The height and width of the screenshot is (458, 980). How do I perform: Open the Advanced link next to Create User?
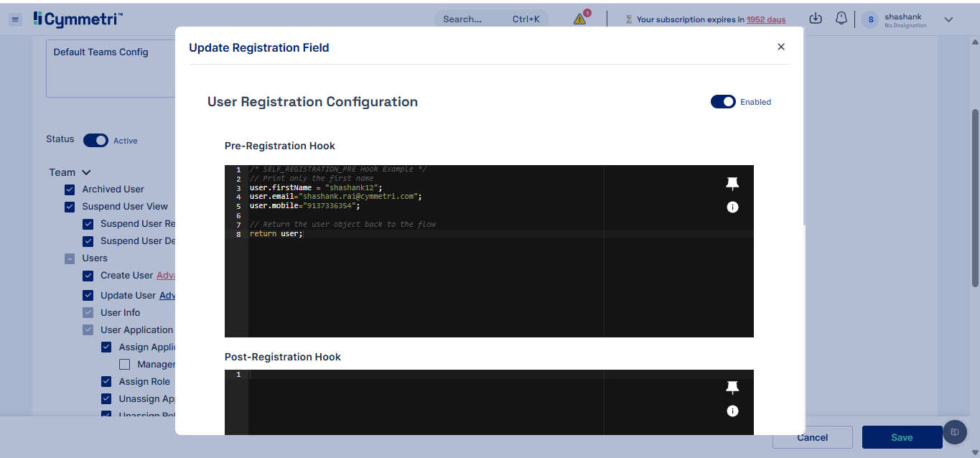click(166, 276)
